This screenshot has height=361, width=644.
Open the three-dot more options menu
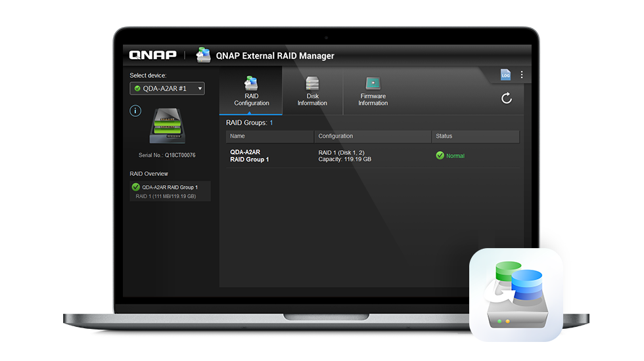coord(522,75)
